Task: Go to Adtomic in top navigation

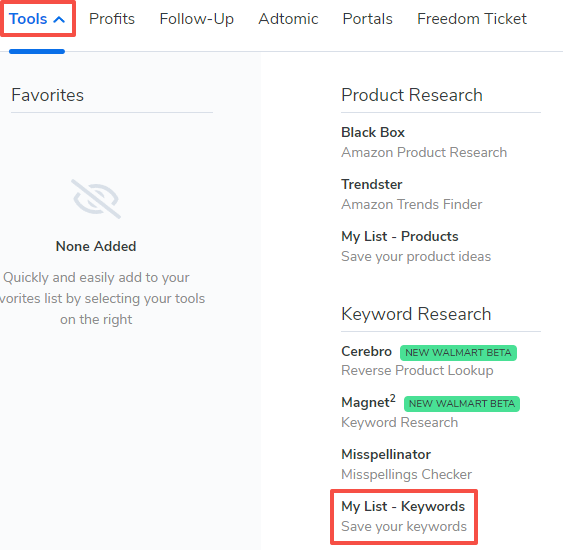Action: pos(288,19)
